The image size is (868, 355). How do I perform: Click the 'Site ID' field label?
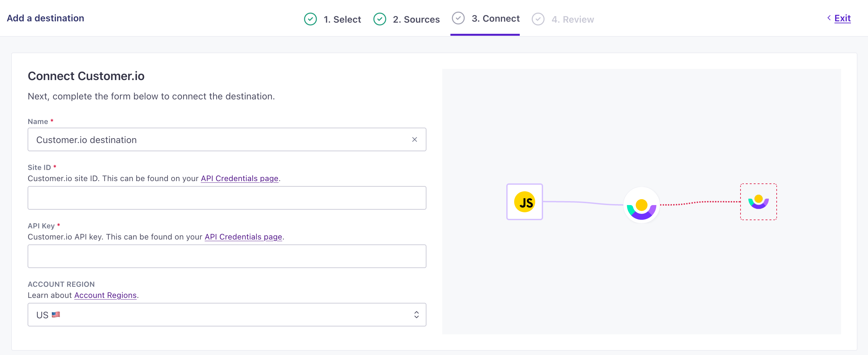click(x=39, y=168)
